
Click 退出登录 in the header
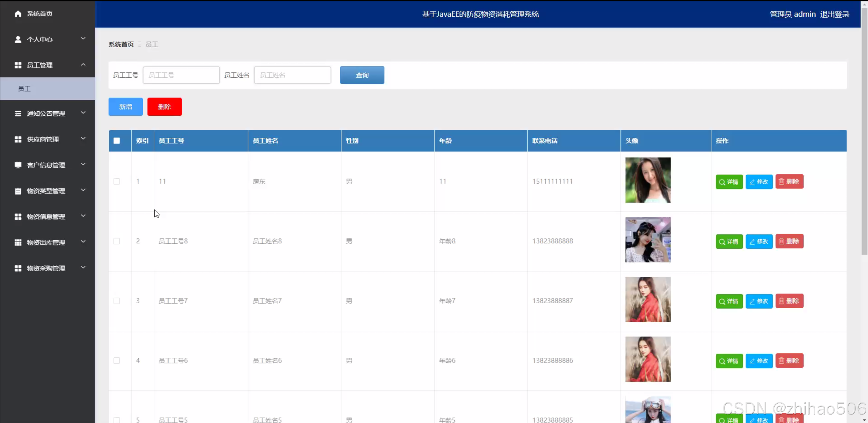point(835,14)
